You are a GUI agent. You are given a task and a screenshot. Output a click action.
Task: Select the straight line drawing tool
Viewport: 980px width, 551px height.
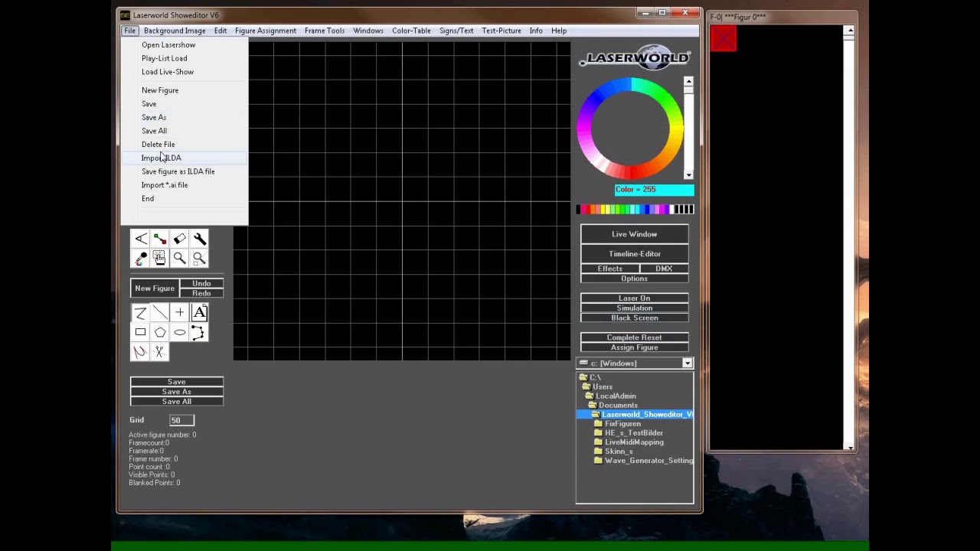click(x=159, y=312)
